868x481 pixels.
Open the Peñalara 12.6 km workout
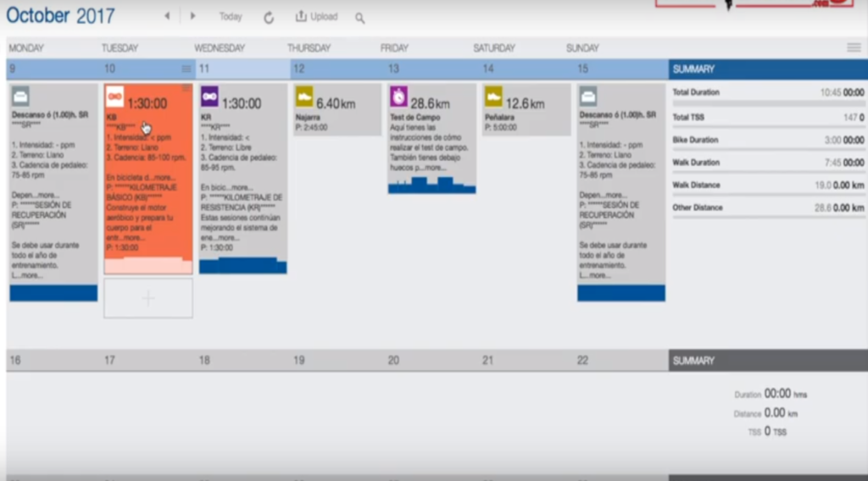(526, 109)
